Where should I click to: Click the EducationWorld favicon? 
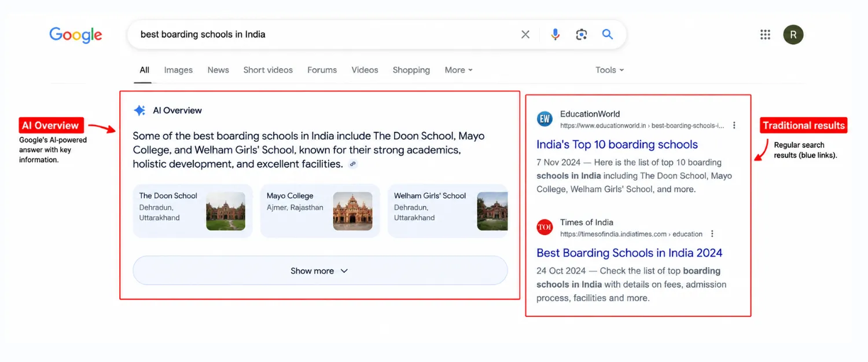coord(545,119)
